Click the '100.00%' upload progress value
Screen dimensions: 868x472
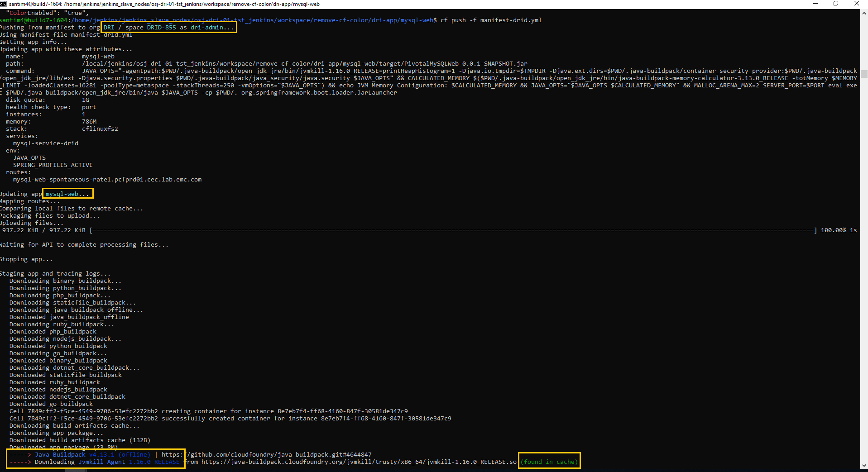click(x=834, y=230)
